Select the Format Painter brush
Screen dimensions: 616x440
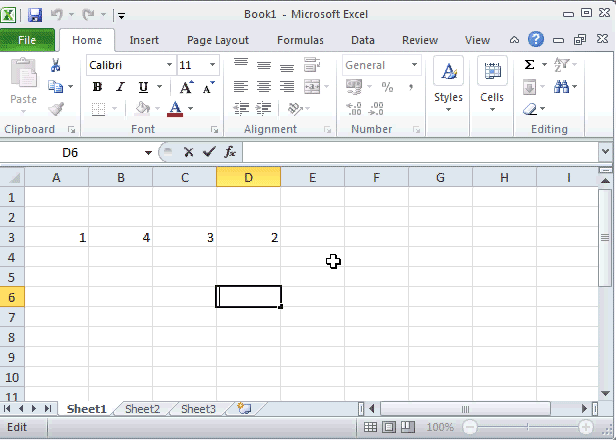tap(56, 109)
